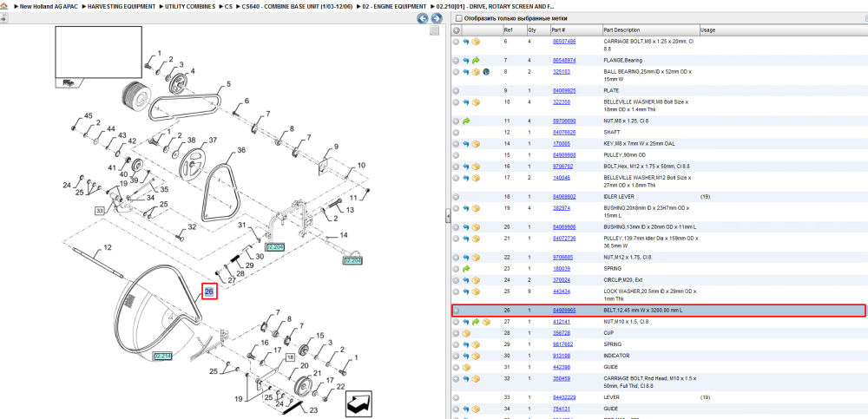Open part number link for CUP
This screenshot has width=868, height=419.
click(x=562, y=332)
